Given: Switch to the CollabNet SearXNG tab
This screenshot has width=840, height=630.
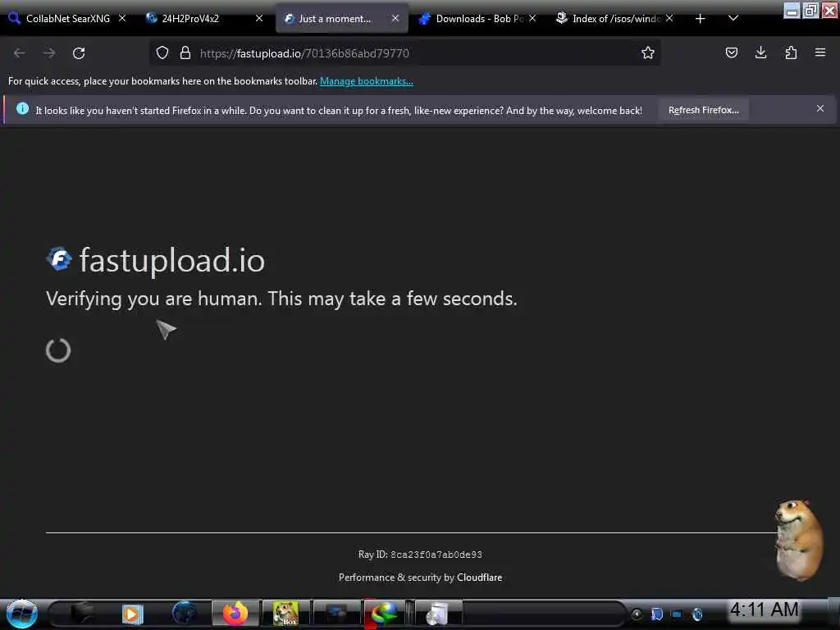Looking at the screenshot, I should pos(67,19).
